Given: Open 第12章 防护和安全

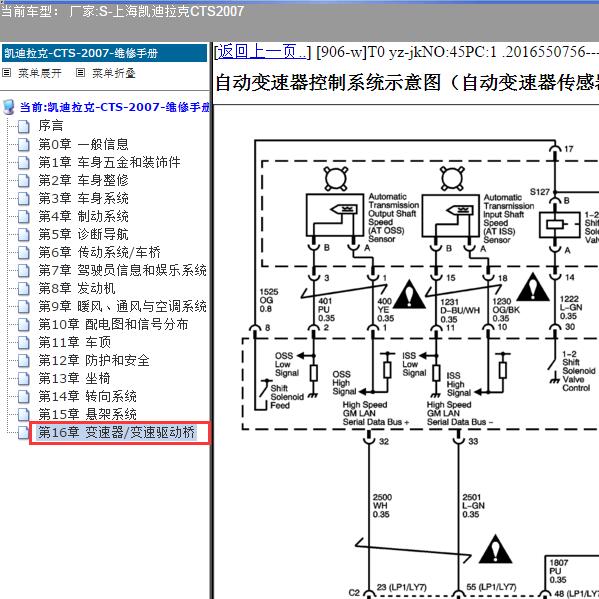Looking at the screenshot, I should (x=94, y=360).
